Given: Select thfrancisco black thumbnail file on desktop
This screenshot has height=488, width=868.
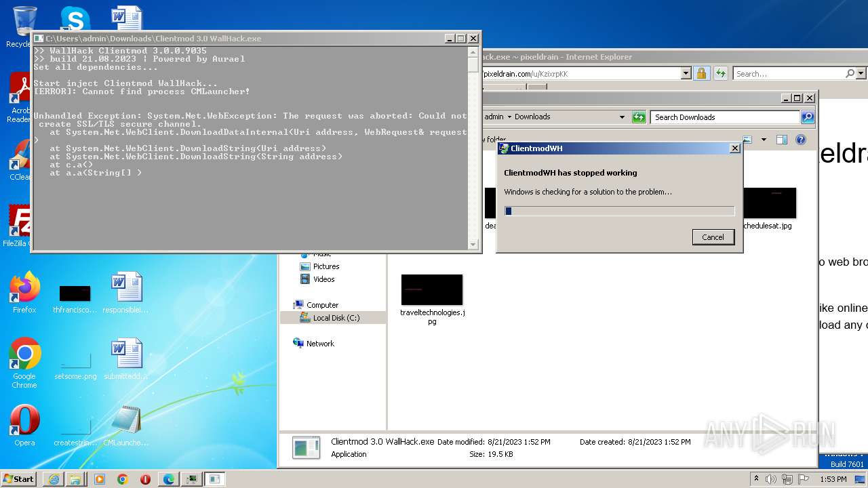Looking at the screenshot, I should [x=75, y=298].
